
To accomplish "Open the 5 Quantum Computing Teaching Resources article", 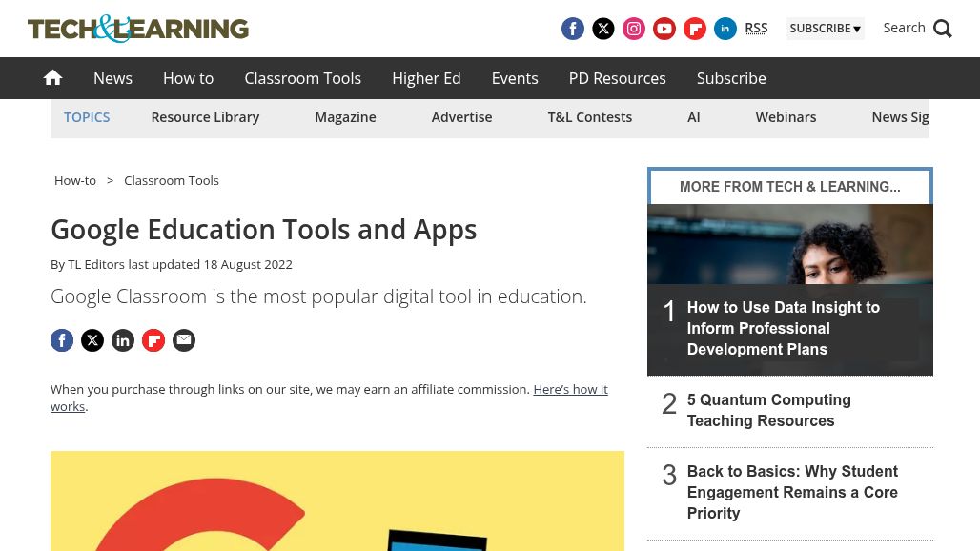I will [768, 411].
